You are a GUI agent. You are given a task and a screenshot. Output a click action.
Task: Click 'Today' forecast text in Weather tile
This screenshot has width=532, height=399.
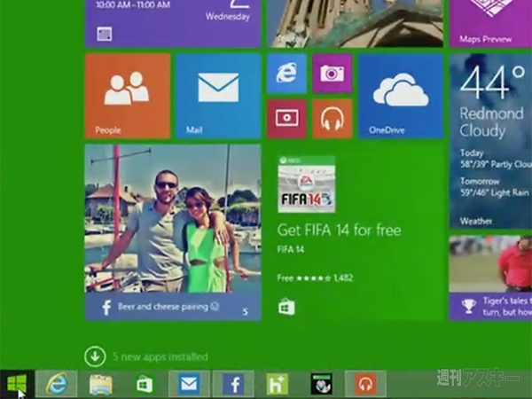coord(472,153)
